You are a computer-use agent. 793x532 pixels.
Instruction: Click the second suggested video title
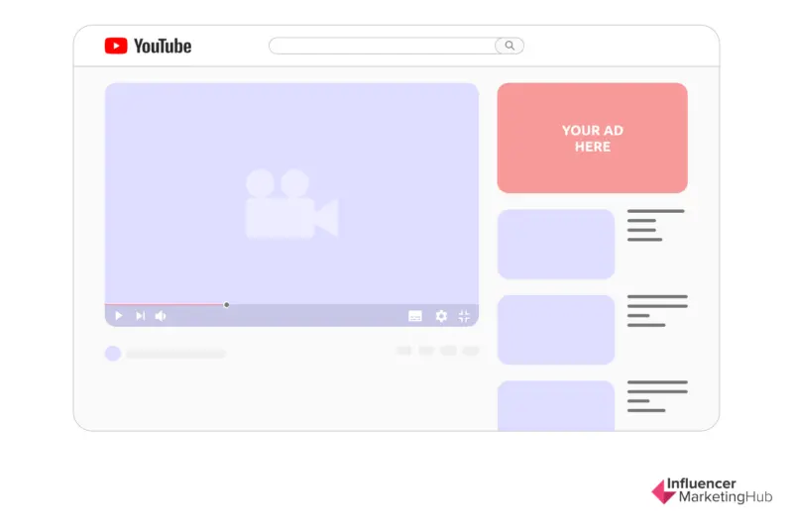click(656, 310)
